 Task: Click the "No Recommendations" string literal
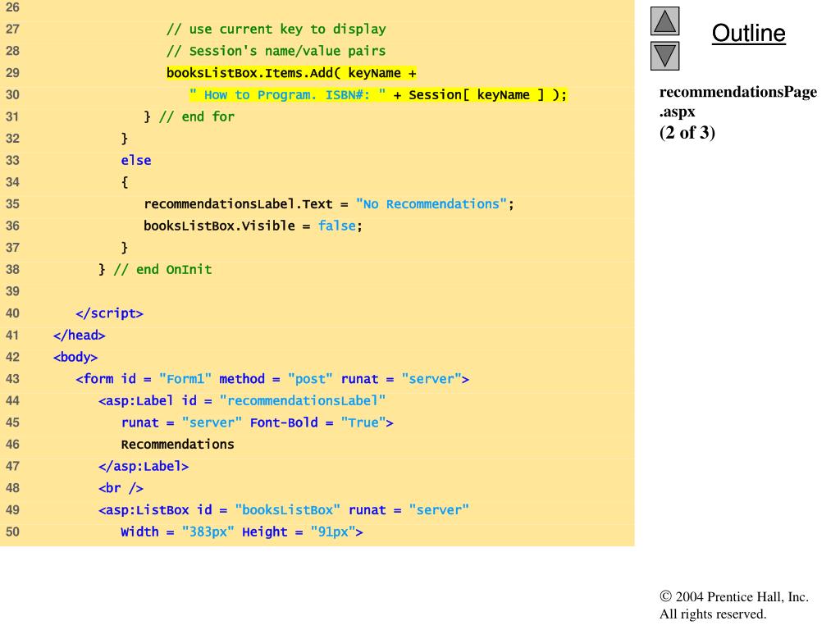(431, 204)
